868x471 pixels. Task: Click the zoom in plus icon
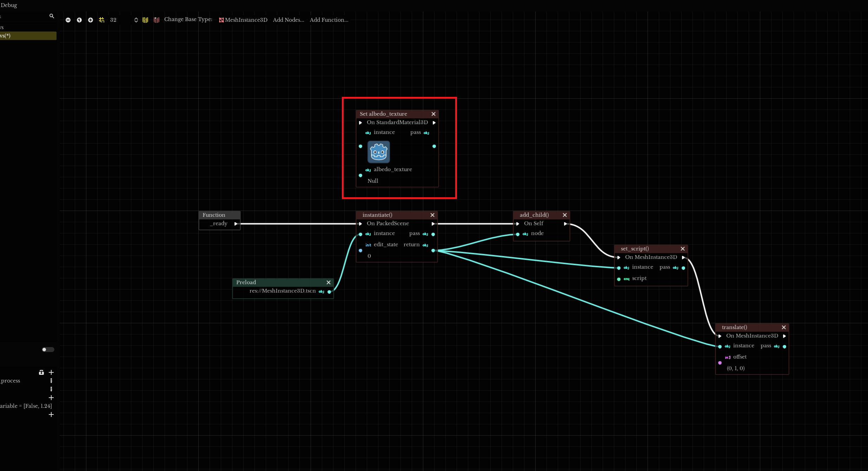91,20
